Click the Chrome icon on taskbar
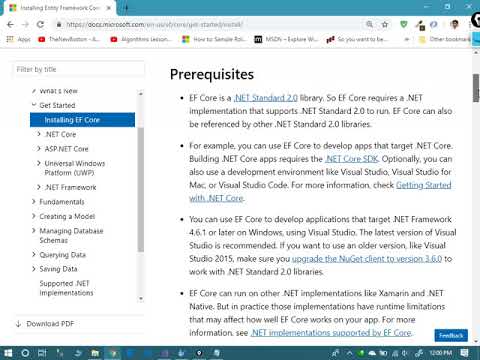 (113, 353)
